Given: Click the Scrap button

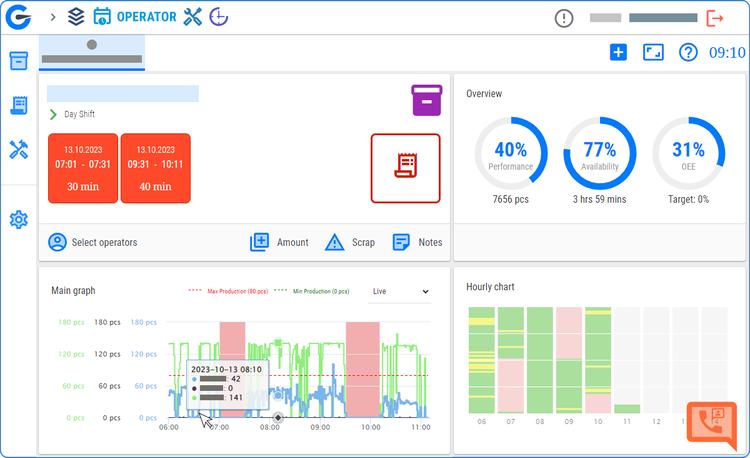Looking at the screenshot, I should pyautogui.click(x=349, y=242).
